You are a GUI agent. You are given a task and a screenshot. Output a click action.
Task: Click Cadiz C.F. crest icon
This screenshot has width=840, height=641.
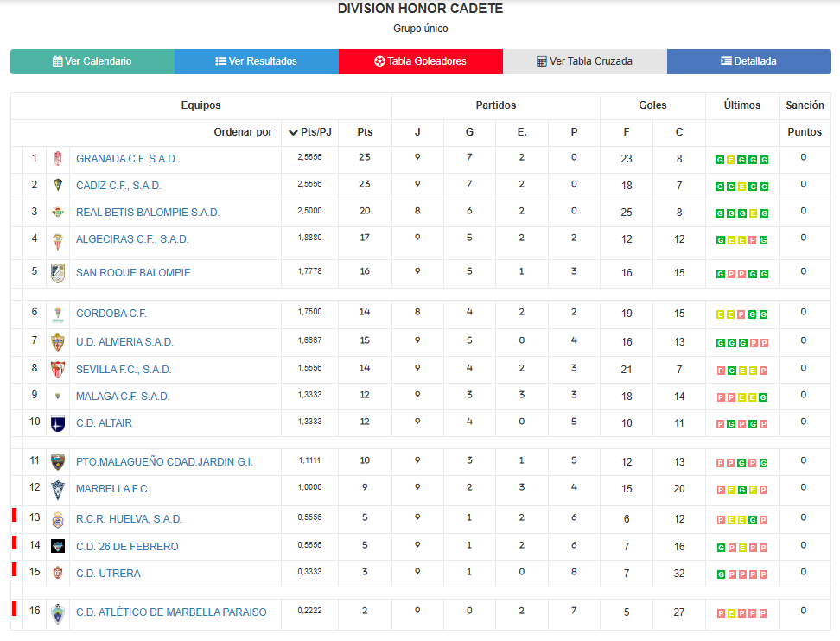(58, 185)
